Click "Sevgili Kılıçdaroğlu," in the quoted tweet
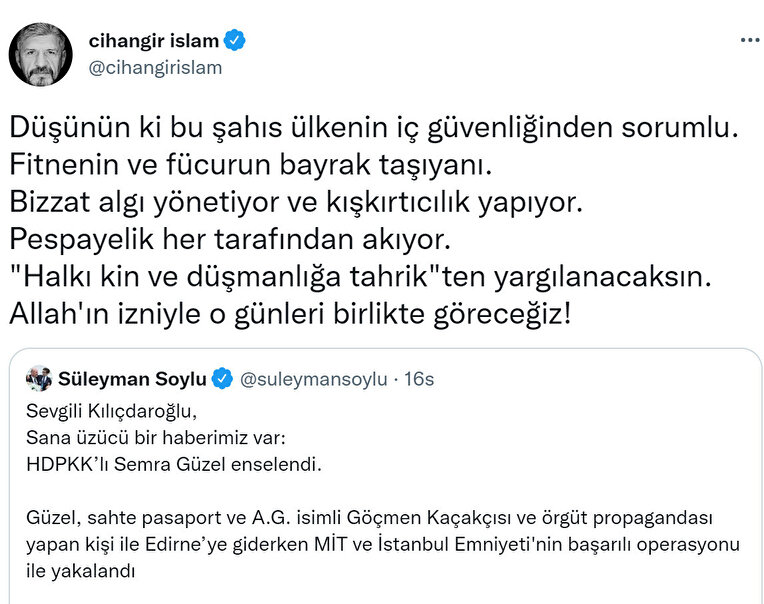This screenshot has height=604, width=764. tap(107, 412)
